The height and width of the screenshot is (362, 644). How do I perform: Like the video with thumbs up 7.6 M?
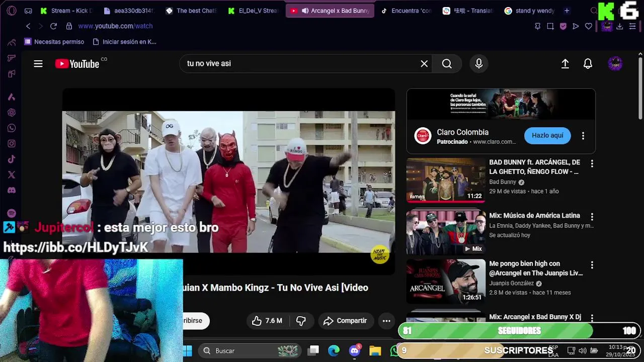(267, 321)
